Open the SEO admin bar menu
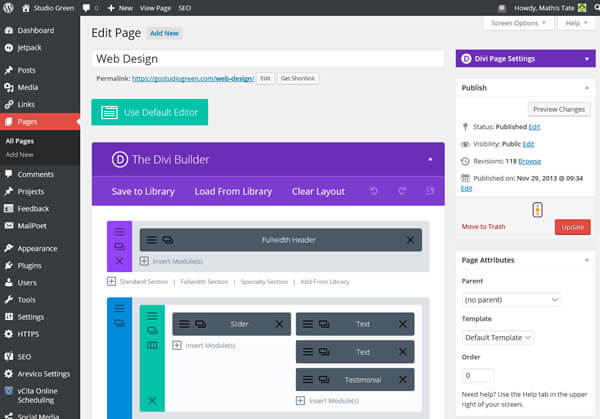The width and height of the screenshot is (600, 419). (184, 8)
